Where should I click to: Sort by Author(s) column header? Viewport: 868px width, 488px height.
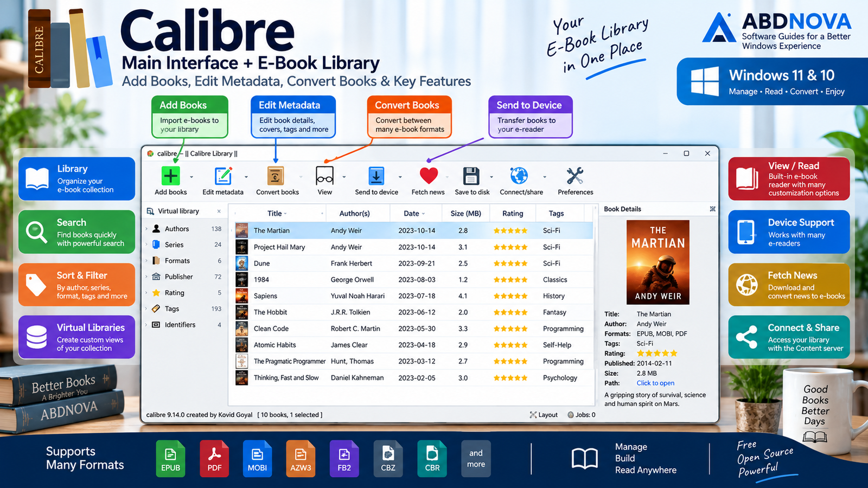tap(354, 214)
